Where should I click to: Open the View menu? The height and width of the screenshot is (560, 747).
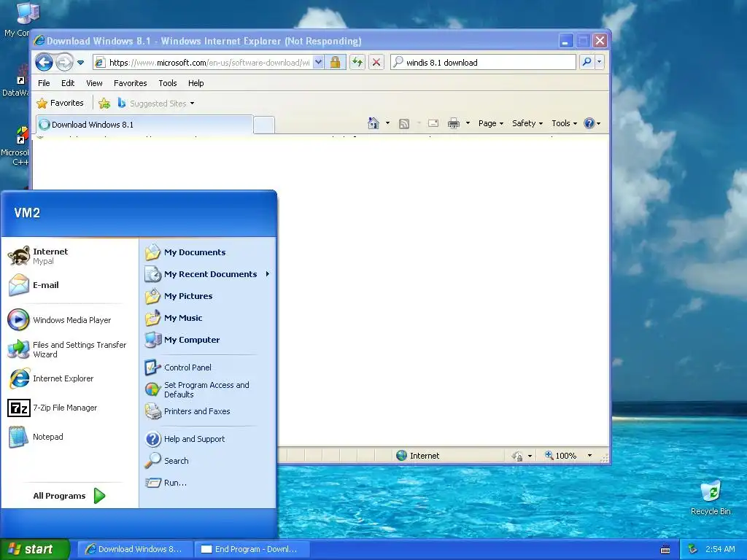94,83
